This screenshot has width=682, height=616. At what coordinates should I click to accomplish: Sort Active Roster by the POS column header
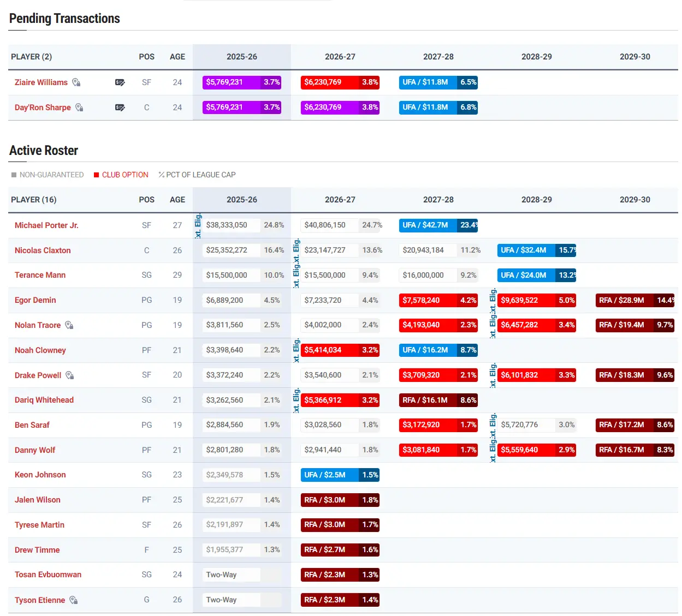pos(146,200)
